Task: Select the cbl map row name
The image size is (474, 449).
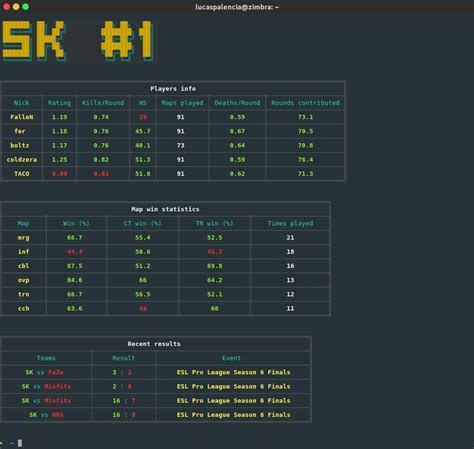Action: [x=23, y=266]
